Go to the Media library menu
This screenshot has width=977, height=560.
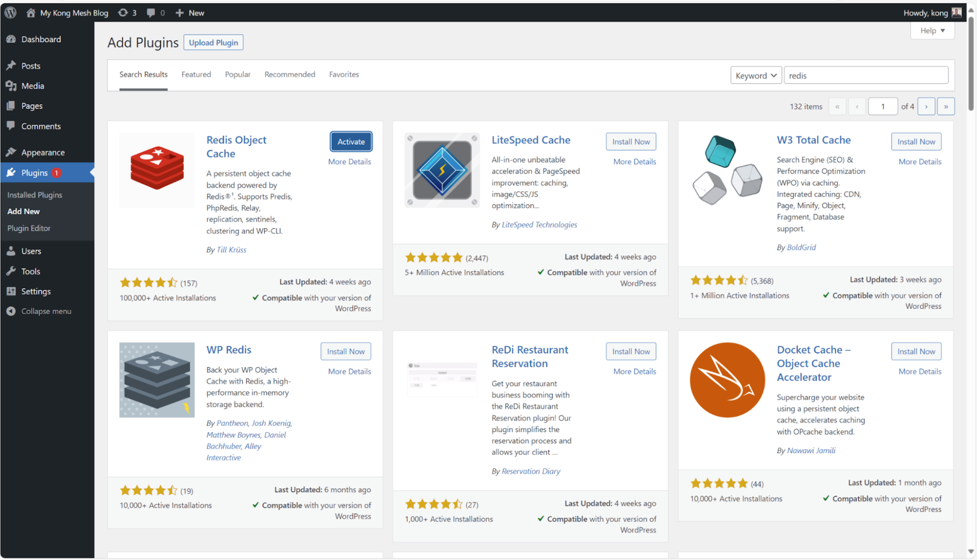click(x=32, y=86)
